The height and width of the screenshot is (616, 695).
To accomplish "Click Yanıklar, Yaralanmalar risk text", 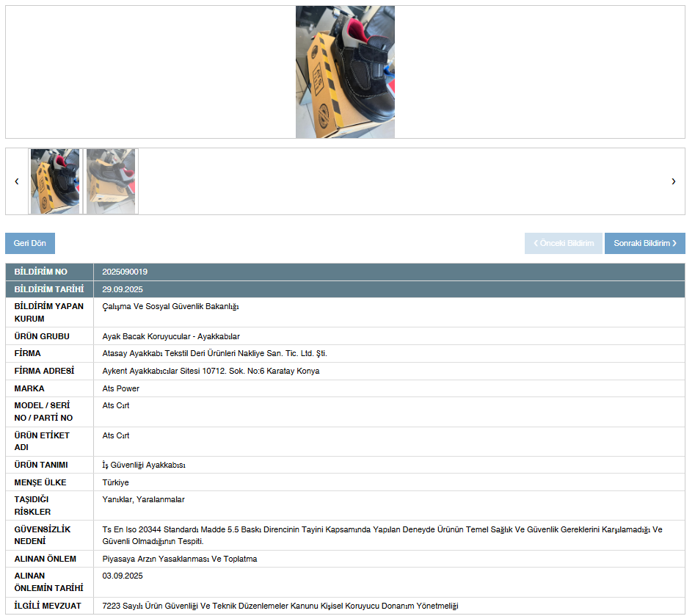I will 144,500.
